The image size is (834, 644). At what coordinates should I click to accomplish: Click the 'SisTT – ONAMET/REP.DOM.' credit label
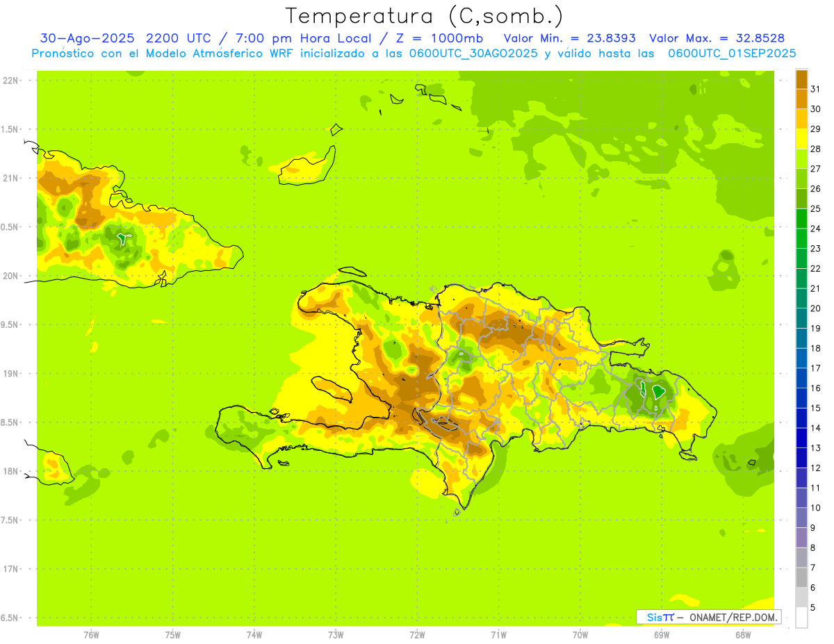tap(708, 617)
